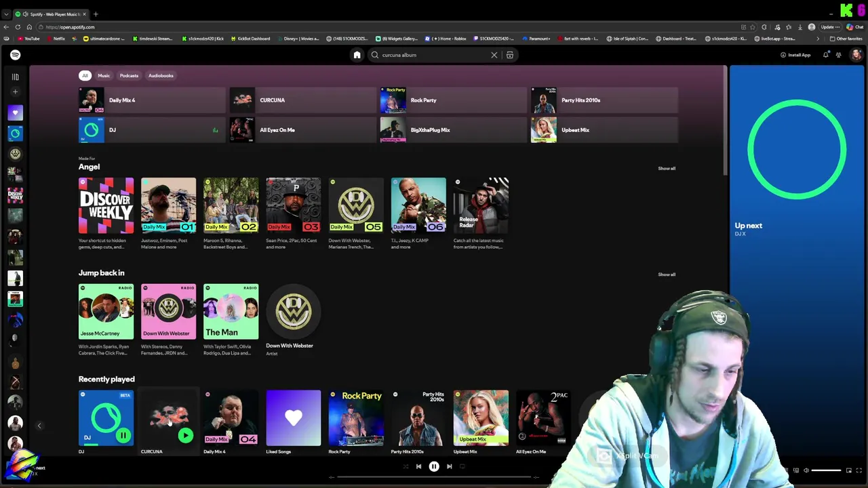Play CURCUNA with green play button
The height and width of the screenshot is (488, 868).
[x=185, y=435]
